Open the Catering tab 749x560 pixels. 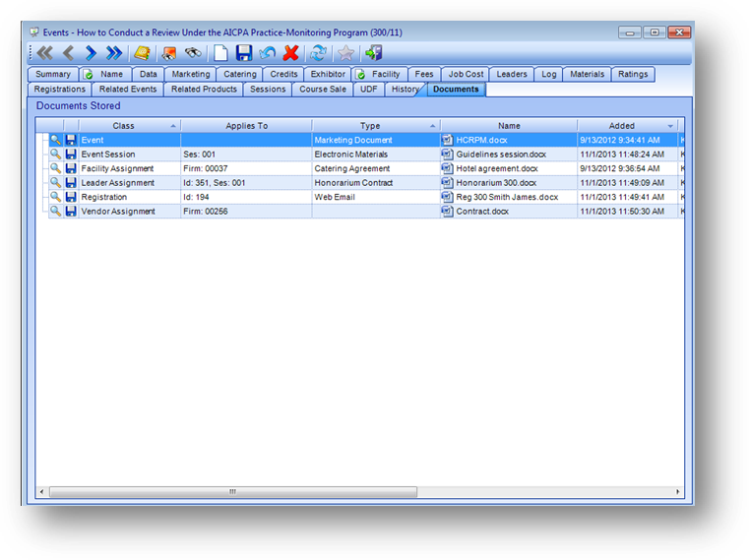coord(240,74)
